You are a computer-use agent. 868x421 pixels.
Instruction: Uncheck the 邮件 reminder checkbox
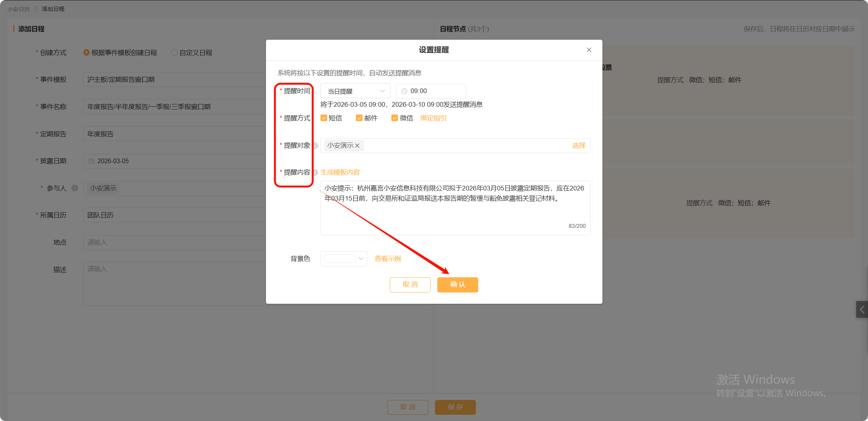coord(359,118)
